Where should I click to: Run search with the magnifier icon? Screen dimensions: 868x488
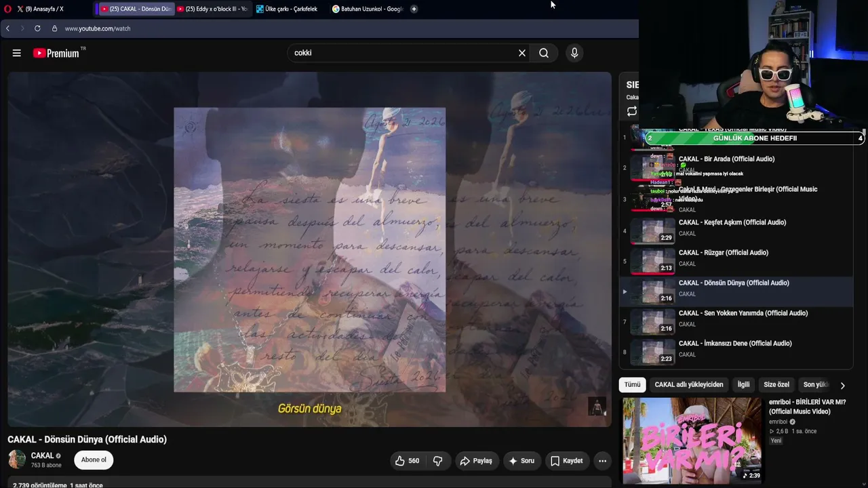(x=544, y=53)
